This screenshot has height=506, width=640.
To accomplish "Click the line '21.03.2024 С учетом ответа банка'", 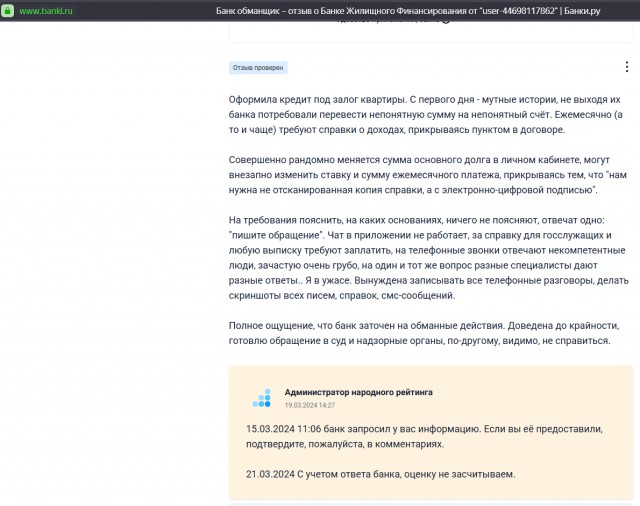I will 380,474.
